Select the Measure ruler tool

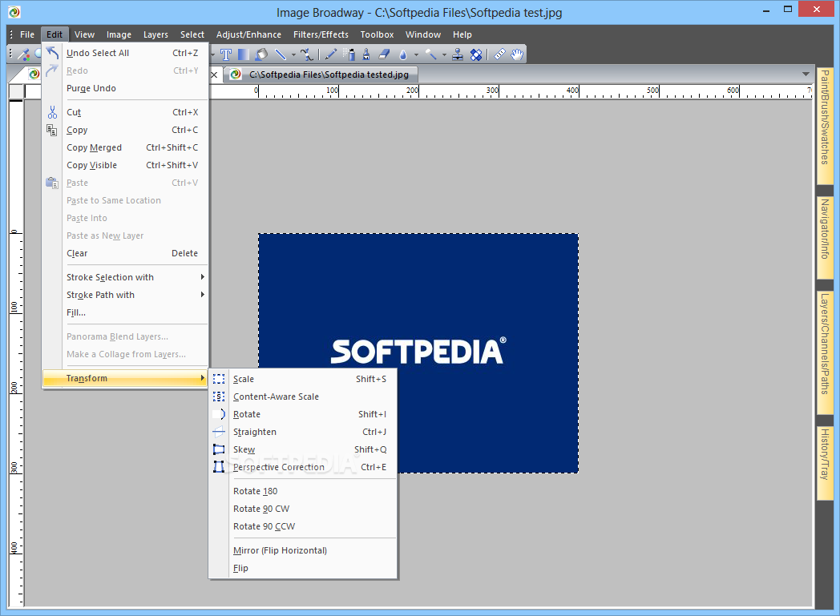pyautogui.click(x=499, y=54)
